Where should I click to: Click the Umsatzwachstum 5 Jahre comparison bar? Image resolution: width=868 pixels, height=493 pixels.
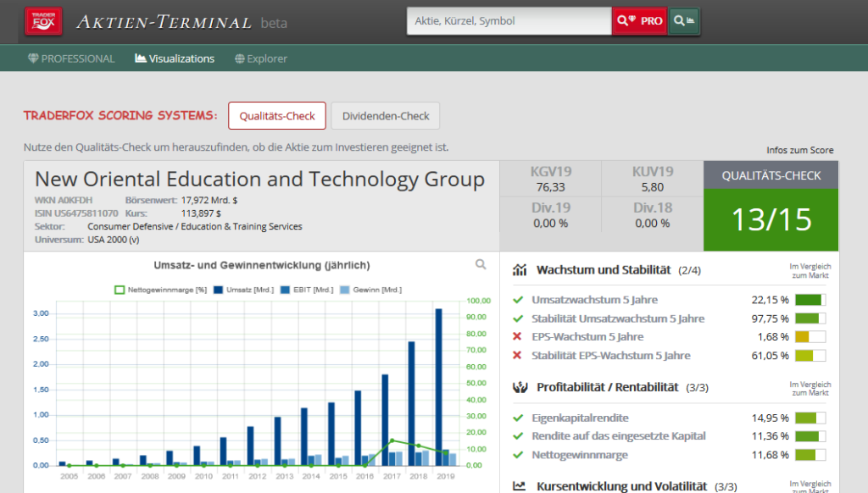coord(810,300)
